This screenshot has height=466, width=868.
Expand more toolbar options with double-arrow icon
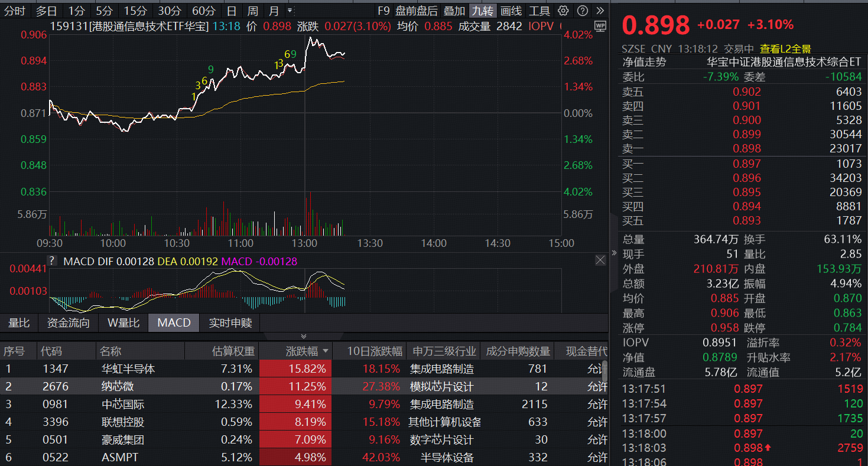pyautogui.click(x=602, y=10)
